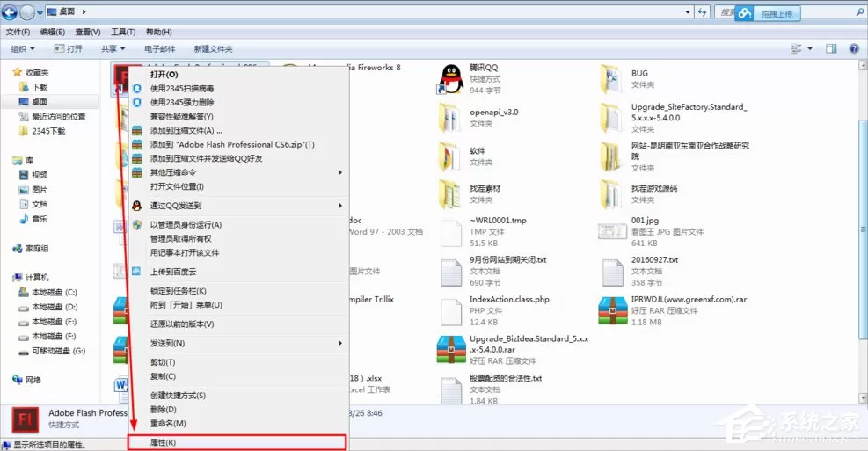868x451 pixels.
Task: Select the IPRWDJL rar archive icon
Action: [612, 310]
